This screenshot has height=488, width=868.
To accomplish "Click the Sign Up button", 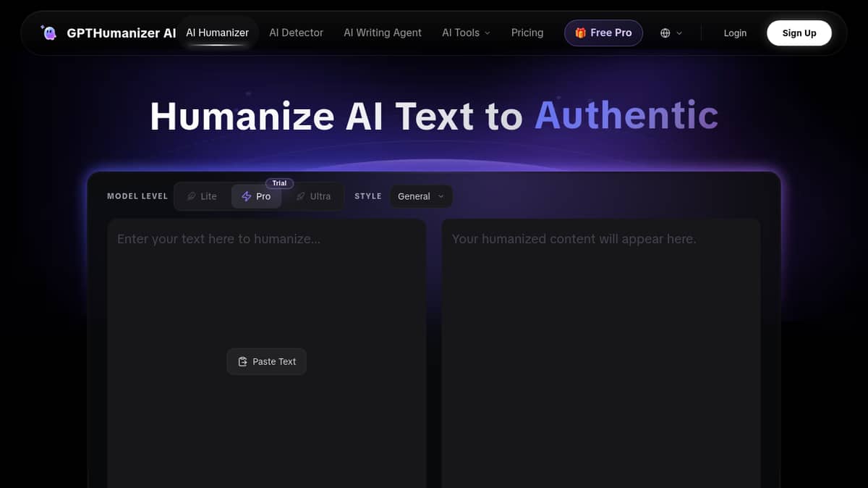I will (x=799, y=33).
